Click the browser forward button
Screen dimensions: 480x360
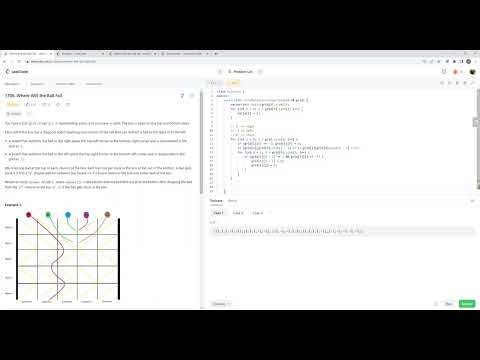[x=12, y=62]
